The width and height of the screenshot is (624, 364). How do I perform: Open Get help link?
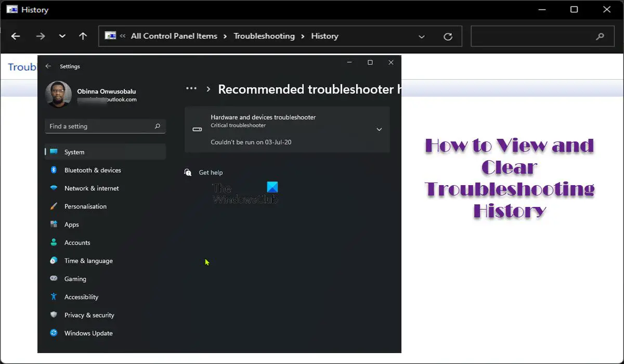211,173
